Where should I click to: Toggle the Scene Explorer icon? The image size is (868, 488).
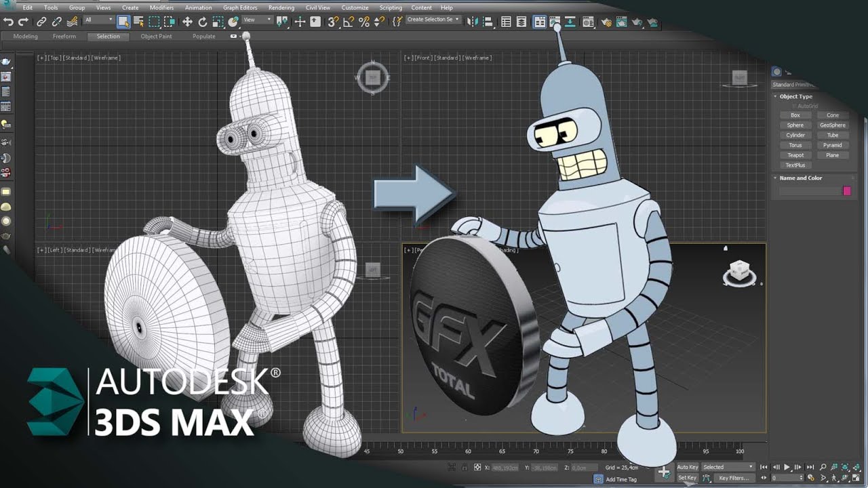(x=506, y=22)
